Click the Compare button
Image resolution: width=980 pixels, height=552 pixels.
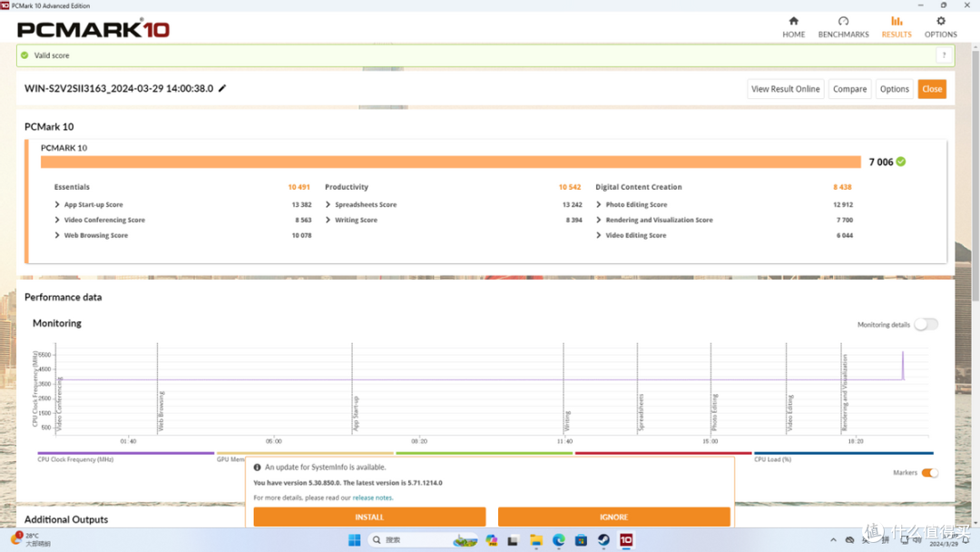pyautogui.click(x=849, y=89)
